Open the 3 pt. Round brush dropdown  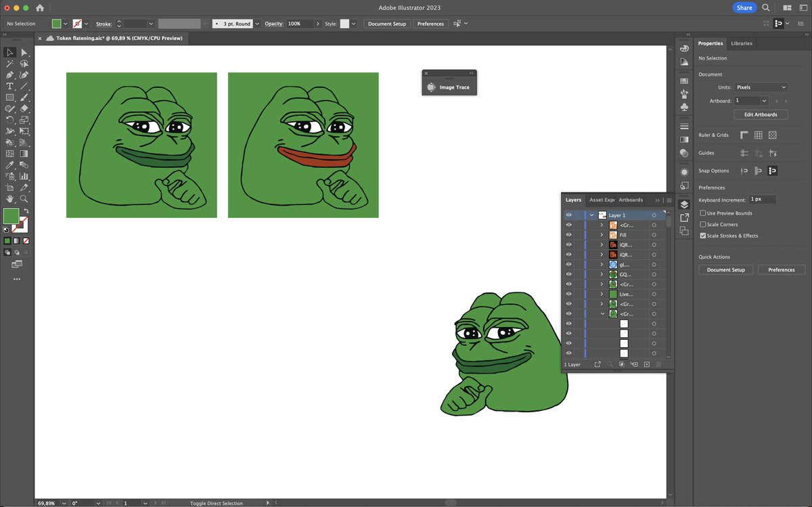pyautogui.click(x=257, y=24)
